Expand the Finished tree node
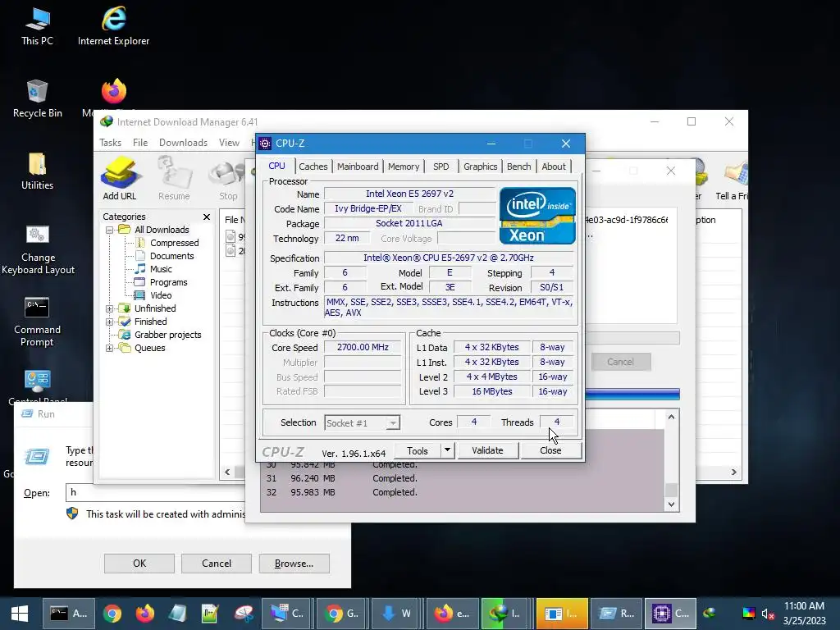The image size is (840, 630). (x=109, y=322)
